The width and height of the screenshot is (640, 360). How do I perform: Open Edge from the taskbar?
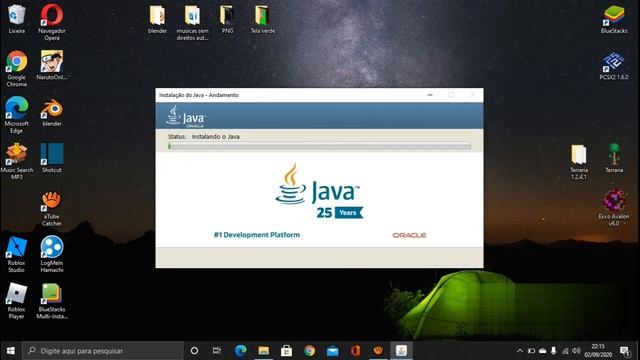[240, 351]
